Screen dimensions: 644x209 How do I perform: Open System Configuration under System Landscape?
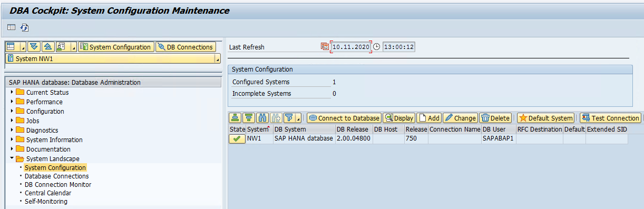[x=55, y=167]
